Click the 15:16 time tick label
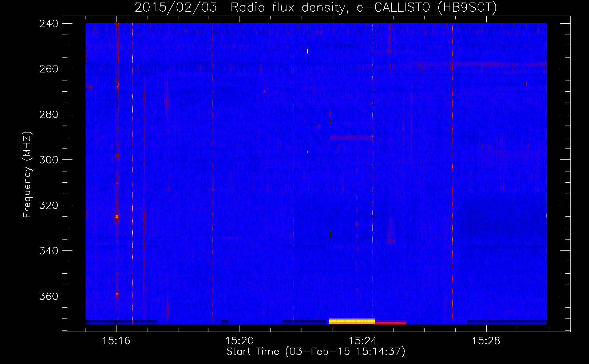Viewport: 589px width, 364px height. (x=116, y=341)
